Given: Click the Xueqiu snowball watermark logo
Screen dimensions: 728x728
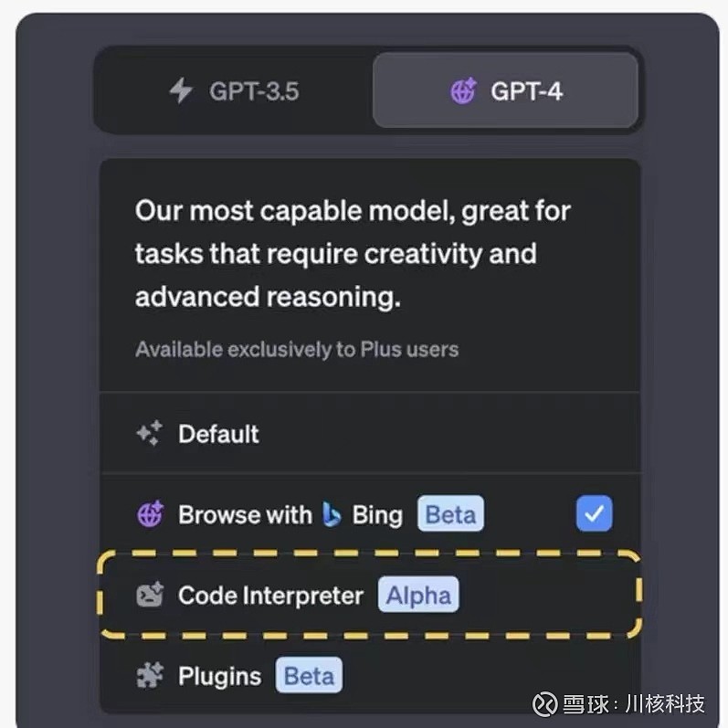Looking at the screenshot, I should coord(546,704).
